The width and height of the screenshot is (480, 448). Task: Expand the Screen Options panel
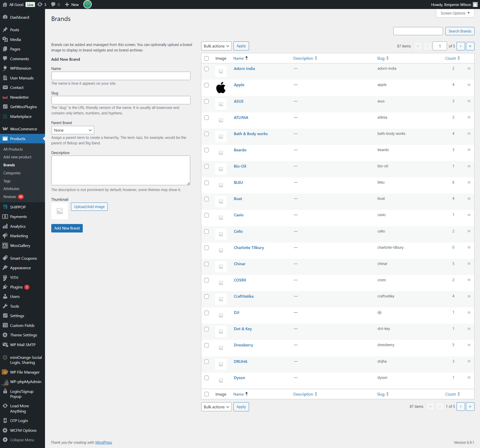[455, 13]
